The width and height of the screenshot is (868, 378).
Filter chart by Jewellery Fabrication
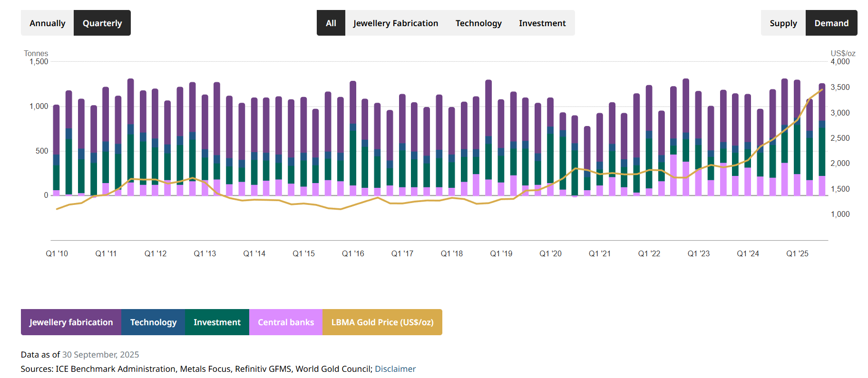[x=395, y=23]
